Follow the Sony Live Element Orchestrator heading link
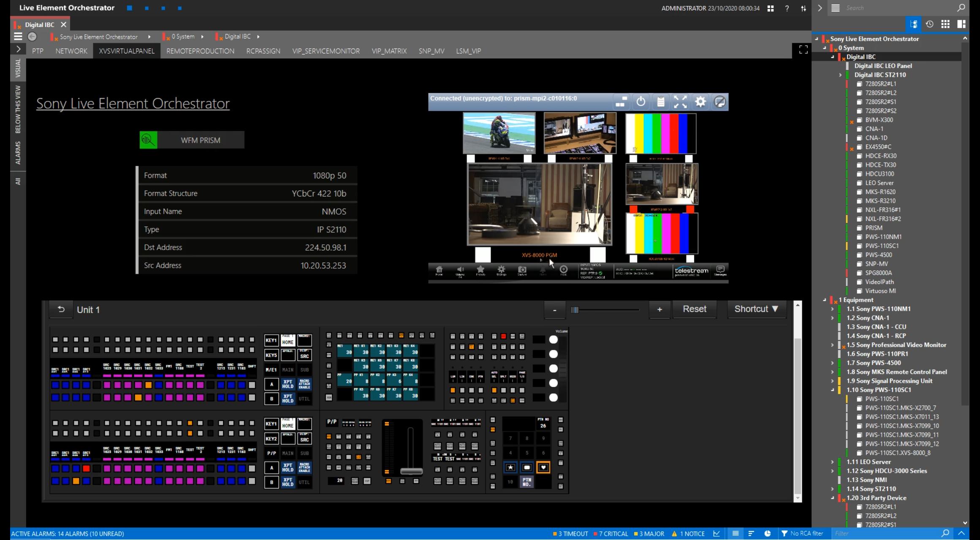Viewport: 980px width, 540px height. (133, 103)
